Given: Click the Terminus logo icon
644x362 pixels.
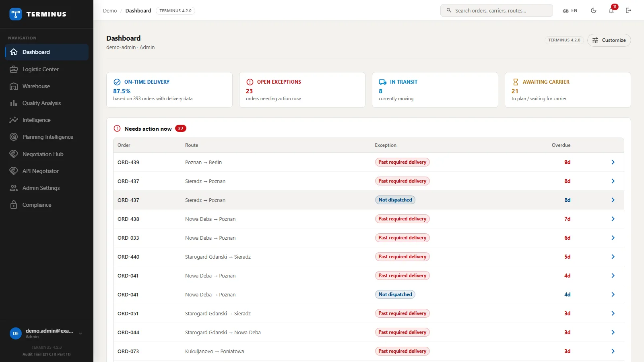Looking at the screenshot, I should coord(16,14).
